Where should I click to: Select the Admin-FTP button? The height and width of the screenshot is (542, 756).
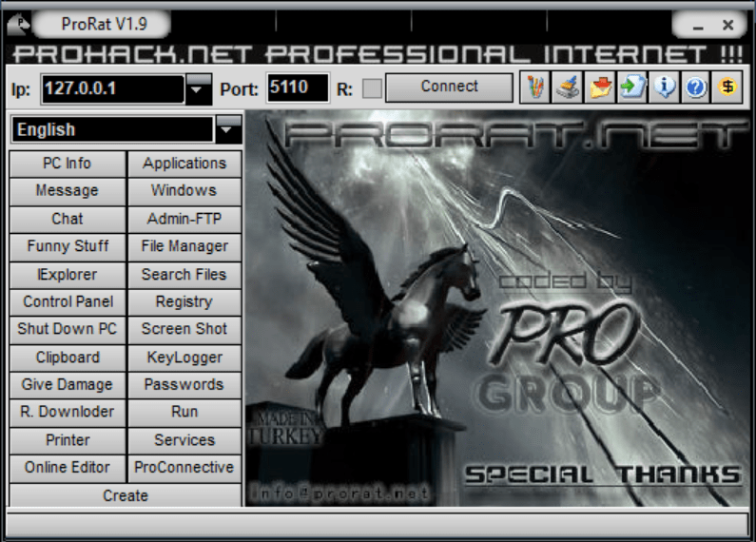[184, 219]
